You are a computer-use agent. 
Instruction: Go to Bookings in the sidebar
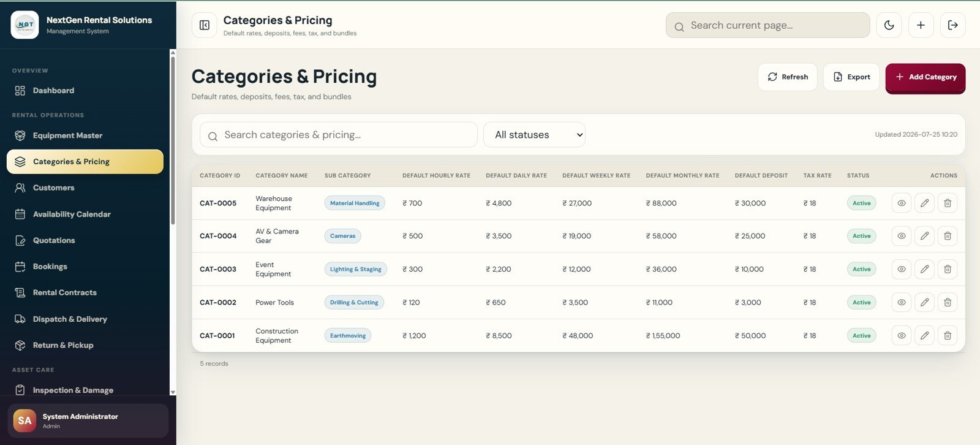pos(85,267)
